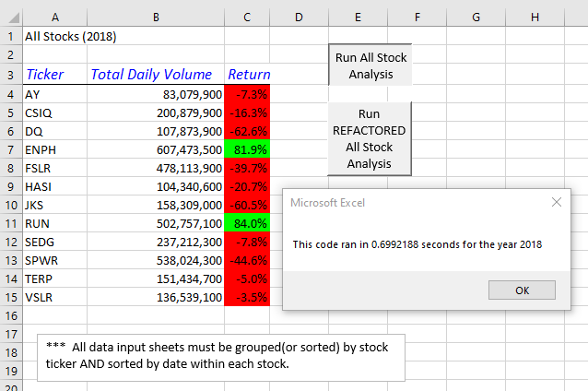This screenshot has width=588, height=391.
Task: Click the green 81.9% return cell
Action: [x=247, y=149]
